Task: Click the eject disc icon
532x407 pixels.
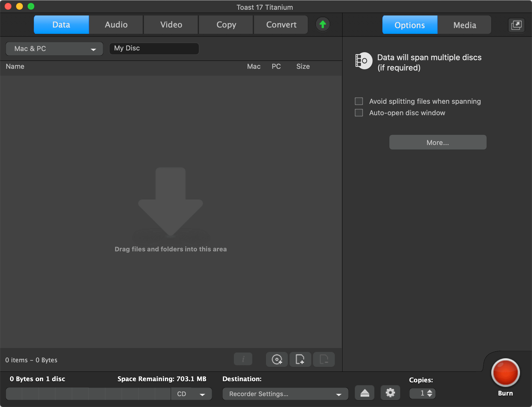Action: tap(365, 393)
